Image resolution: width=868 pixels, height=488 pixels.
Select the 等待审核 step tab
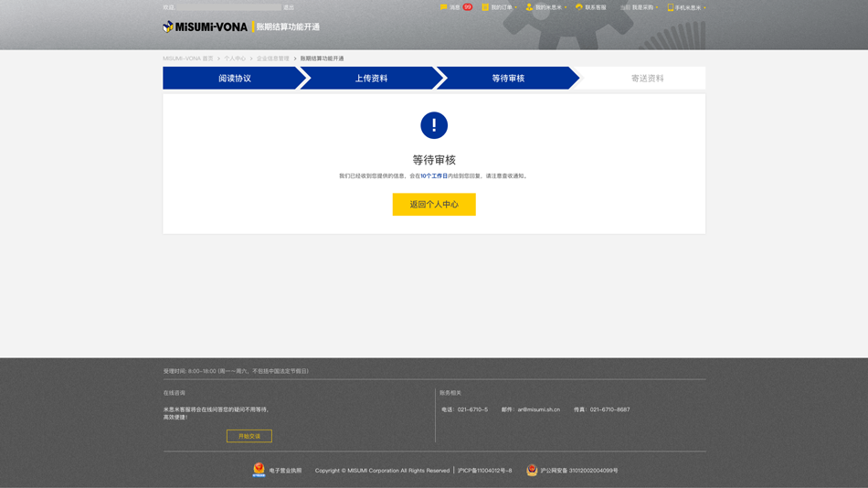508,79
